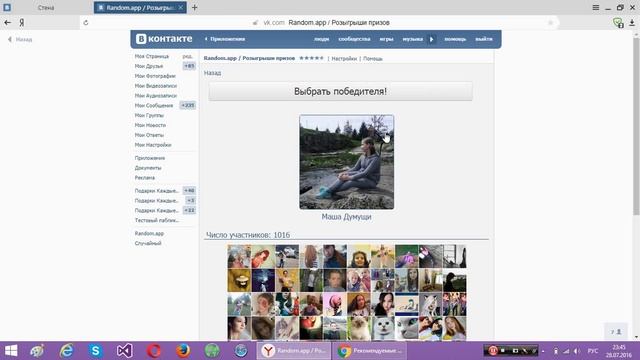Select the Random.app / Розыгрыши browser tab
Screen dimensions: 640x360
(x=140, y=7)
